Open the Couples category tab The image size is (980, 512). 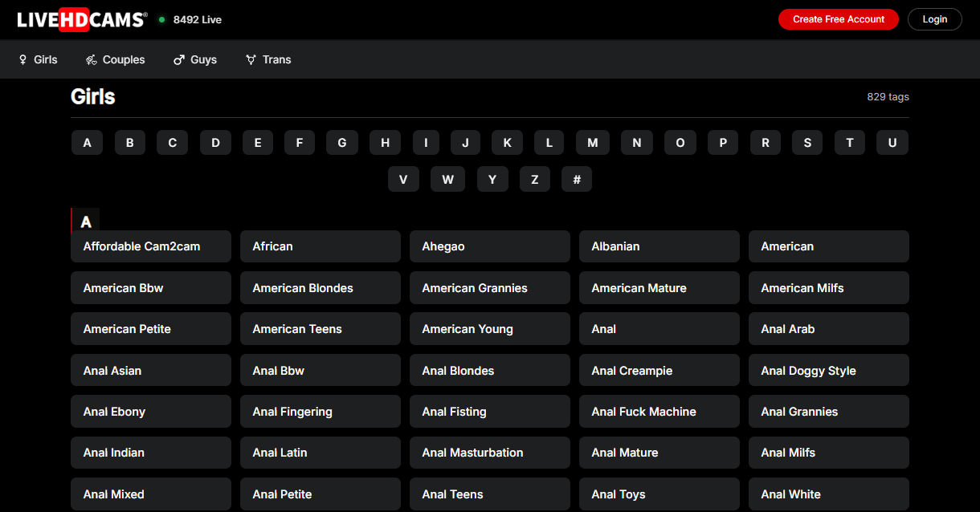pos(124,60)
